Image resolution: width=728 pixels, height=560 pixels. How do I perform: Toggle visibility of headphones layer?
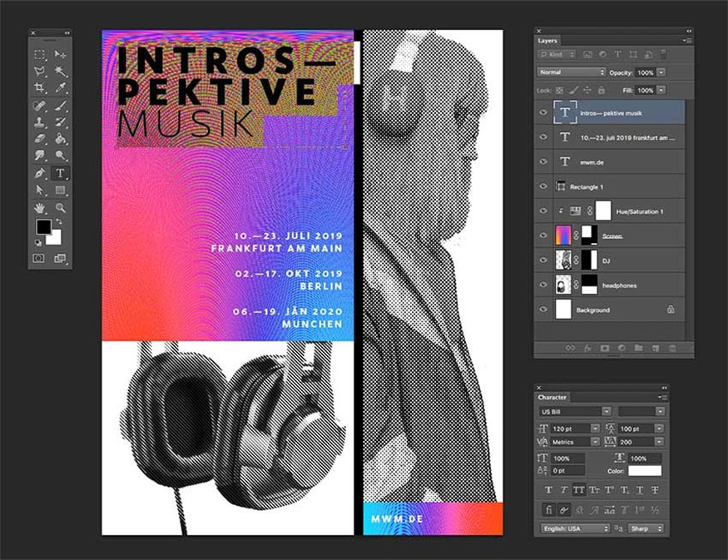click(x=543, y=285)
